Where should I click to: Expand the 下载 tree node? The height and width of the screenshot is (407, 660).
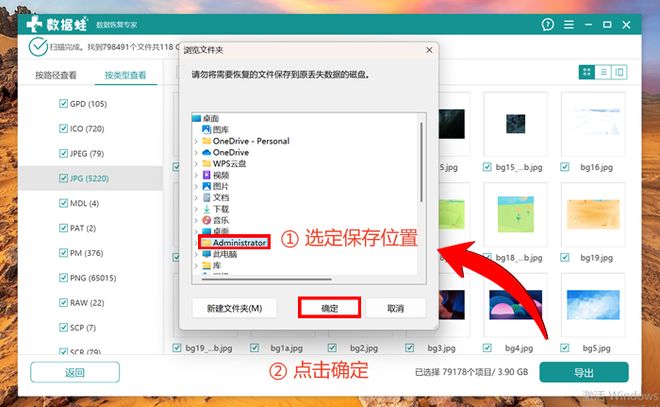tap(196, 209)
